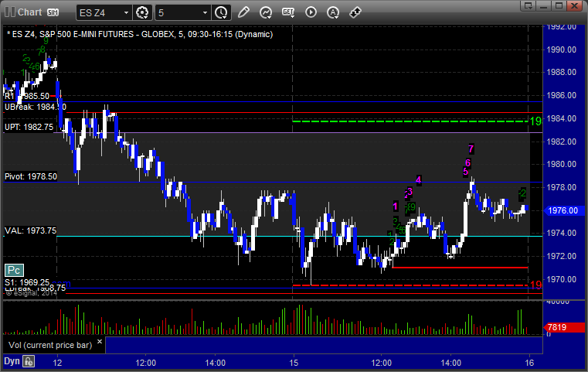
Task: Open the GET studies menu
Action: 288,13
